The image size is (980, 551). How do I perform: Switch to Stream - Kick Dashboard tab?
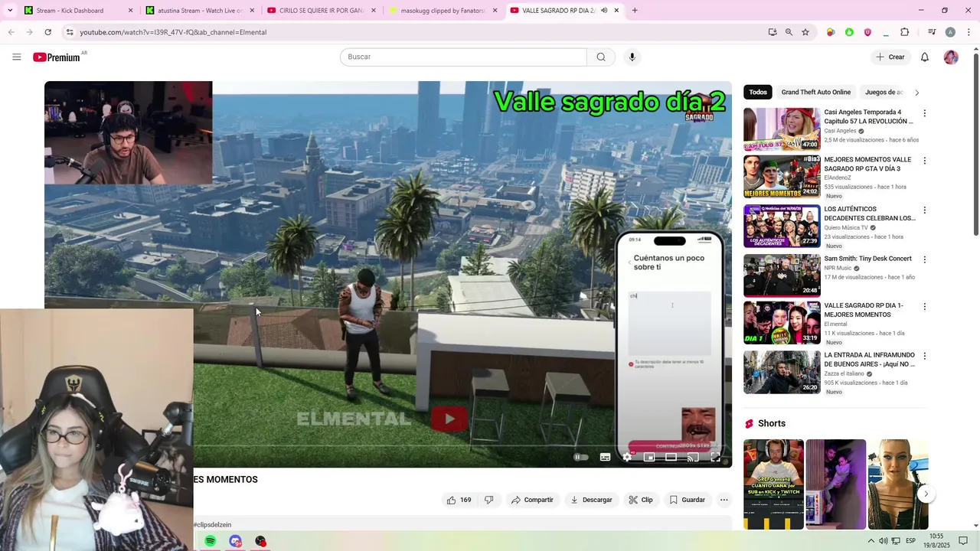[x=77, y=11]
